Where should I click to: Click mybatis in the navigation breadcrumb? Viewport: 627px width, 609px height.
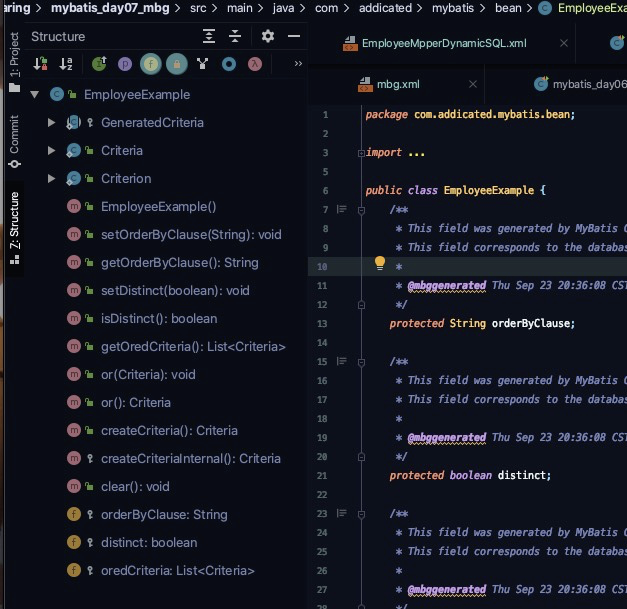(x=453, y=8)
